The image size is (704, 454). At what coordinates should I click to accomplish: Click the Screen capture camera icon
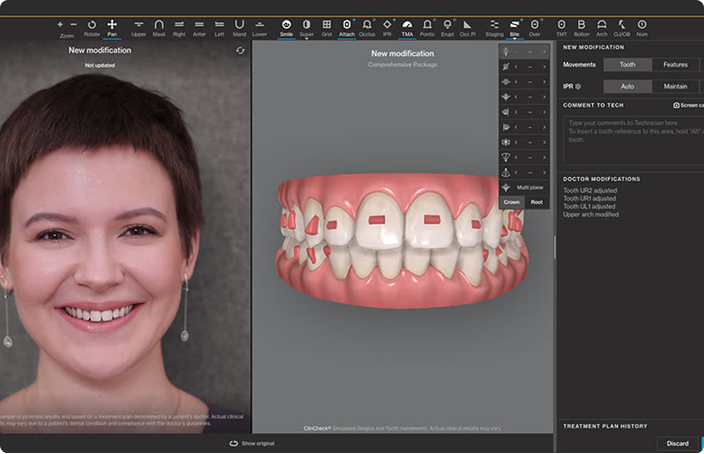676,105
